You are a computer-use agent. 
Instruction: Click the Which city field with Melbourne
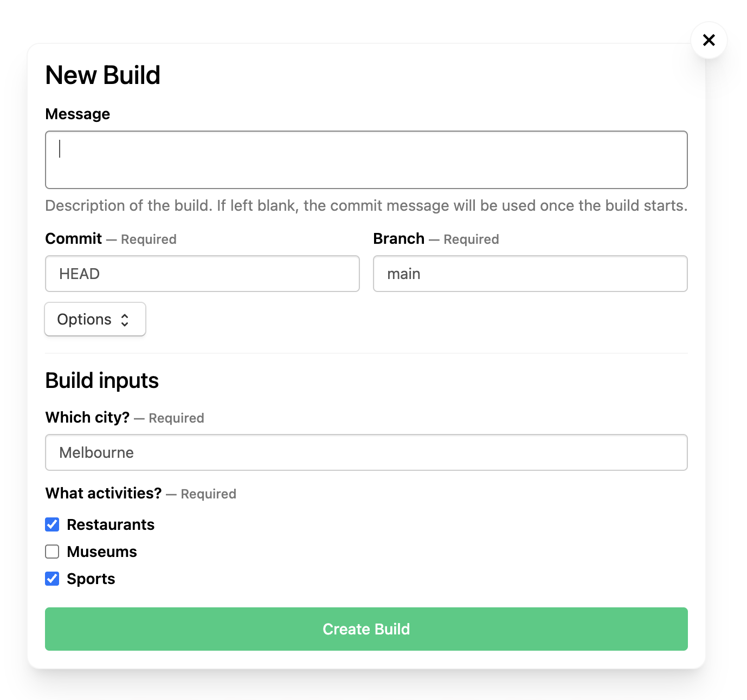(366, 452)
